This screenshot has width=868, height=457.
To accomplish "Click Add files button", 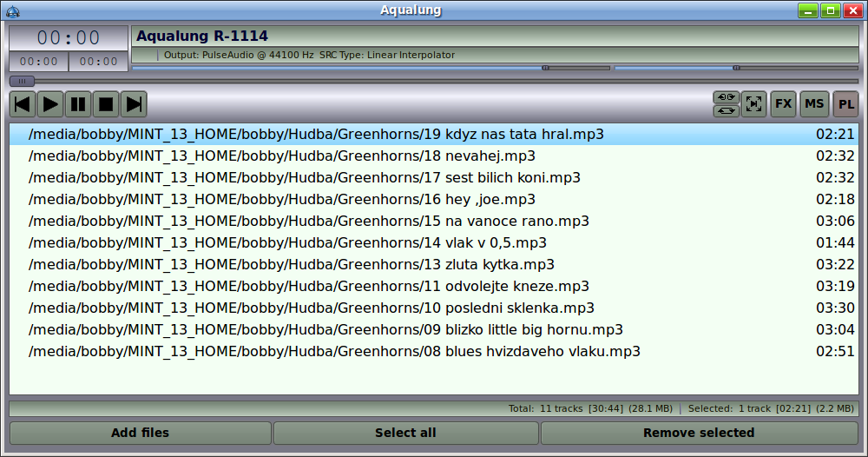I will tap(140, 433).
